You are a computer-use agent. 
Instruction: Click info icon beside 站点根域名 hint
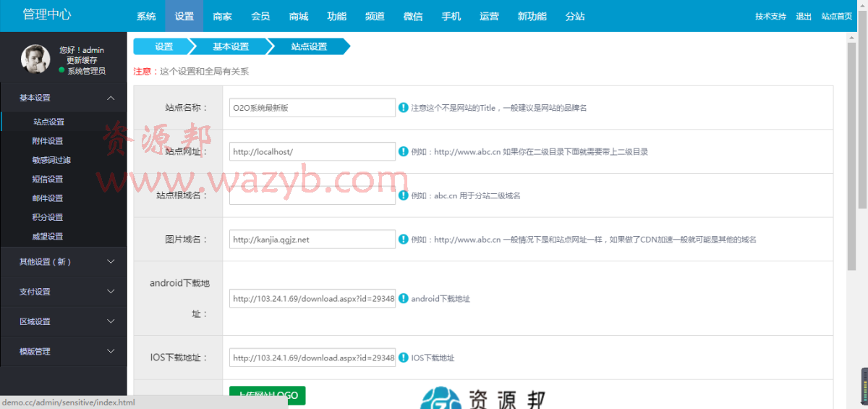[403, 195]
